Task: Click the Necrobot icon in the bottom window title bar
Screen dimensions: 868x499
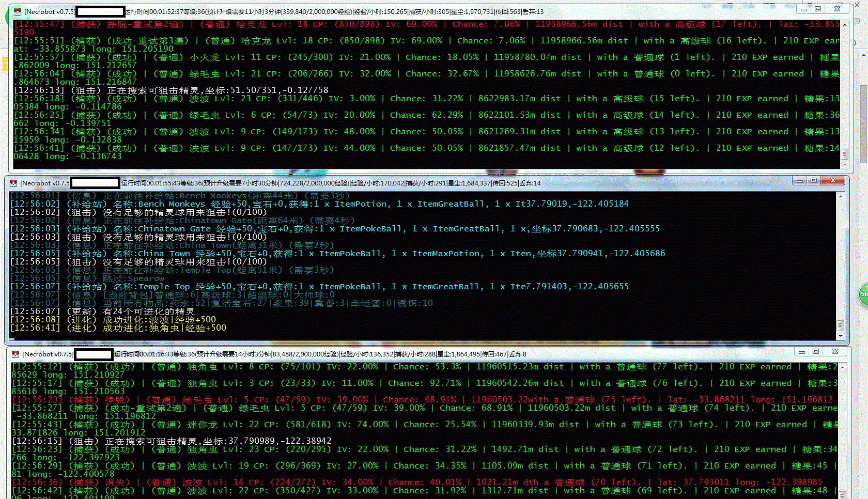Action: click(x=16, y=354)
